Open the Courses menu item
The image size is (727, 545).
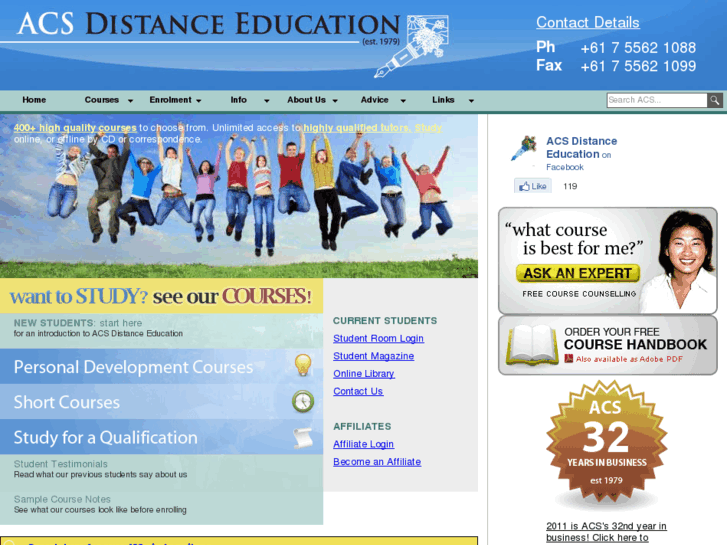(x=102, y=100)
